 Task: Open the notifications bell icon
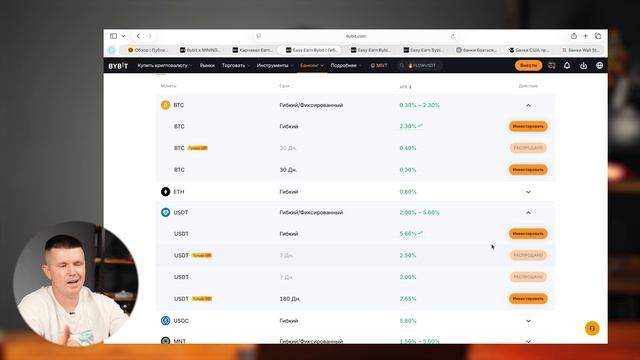click(x=567, y=65)
